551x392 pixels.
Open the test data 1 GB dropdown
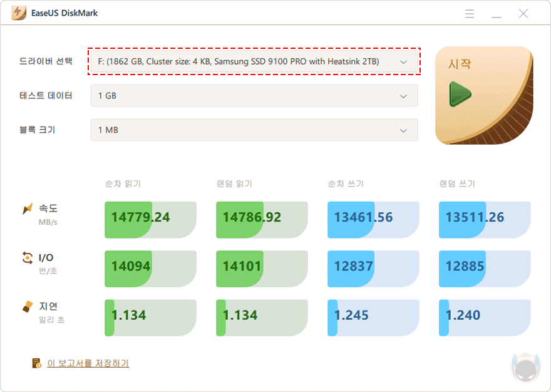coord(254,96)
